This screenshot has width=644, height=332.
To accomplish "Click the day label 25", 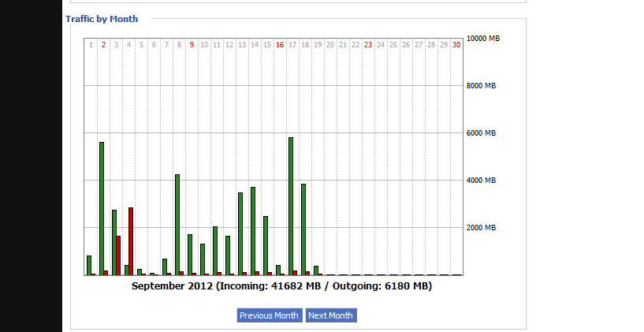I will (393, 45).
